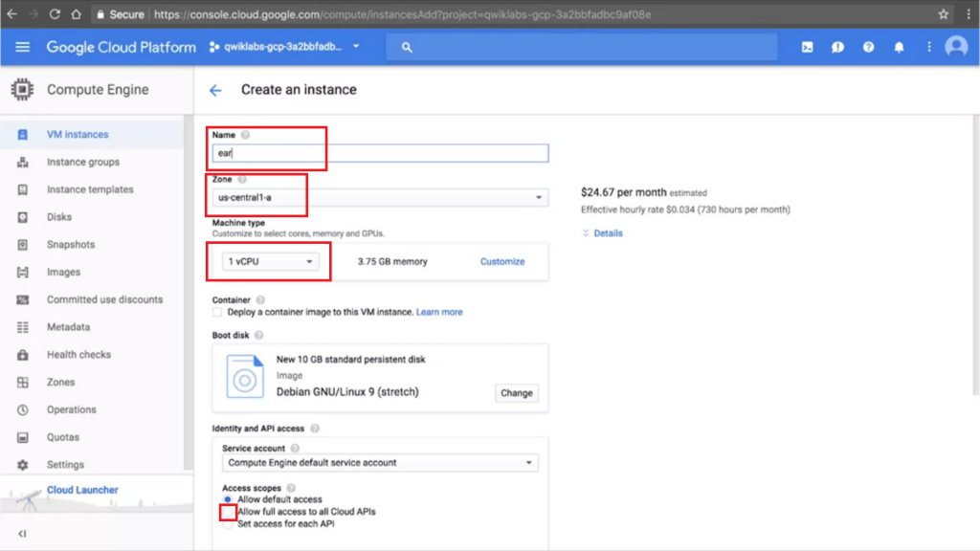Show help for Service account

click(x=295, y=449)
